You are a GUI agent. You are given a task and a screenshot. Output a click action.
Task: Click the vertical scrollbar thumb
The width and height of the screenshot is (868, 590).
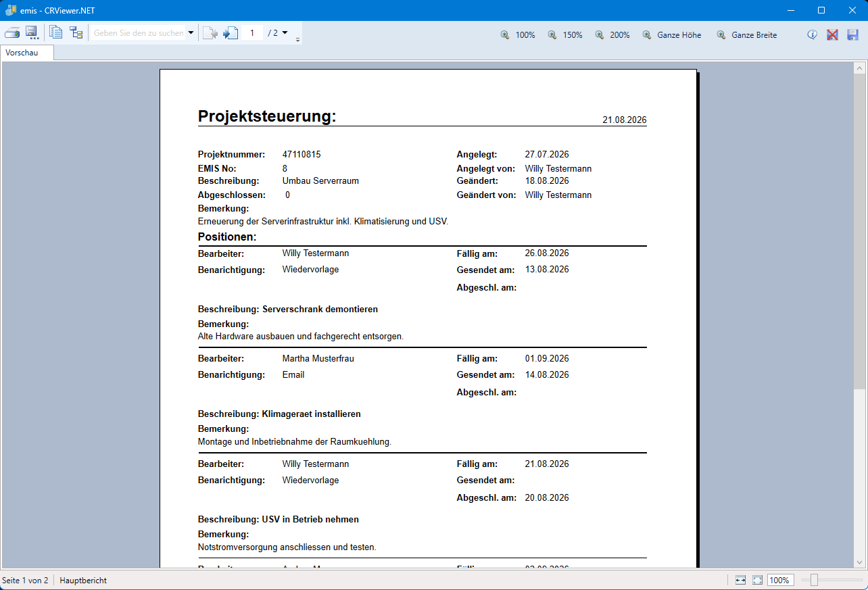(859, 231)
